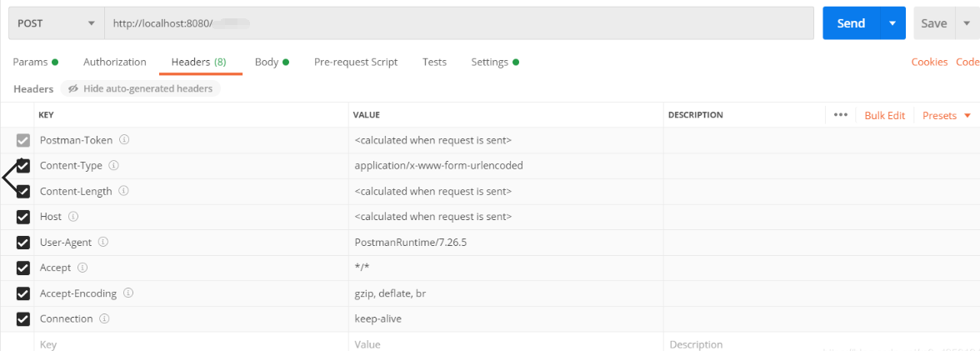Click the info icon next to Host
The image size is (980, 351).
tap(73, 217)
